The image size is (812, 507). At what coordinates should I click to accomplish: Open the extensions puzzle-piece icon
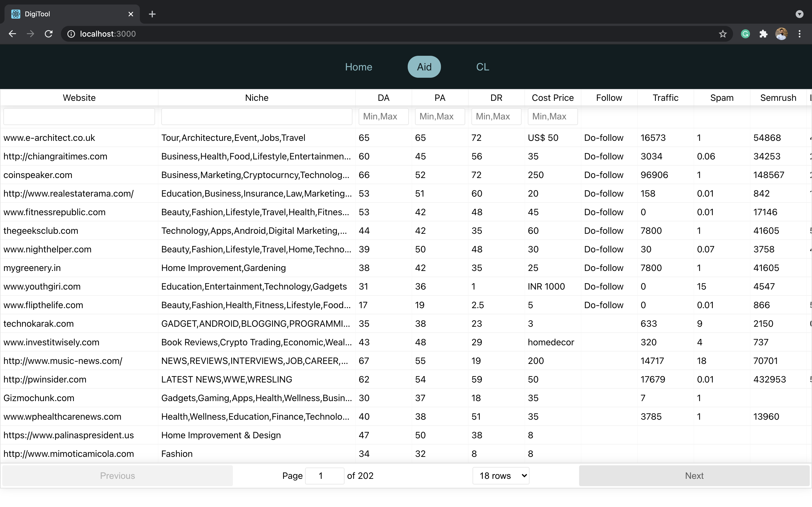click(x=763, y=34)
